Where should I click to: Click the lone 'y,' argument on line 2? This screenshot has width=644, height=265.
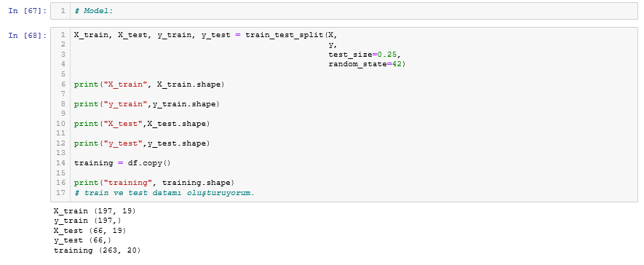pyautogui.click(x=333, y=45)
